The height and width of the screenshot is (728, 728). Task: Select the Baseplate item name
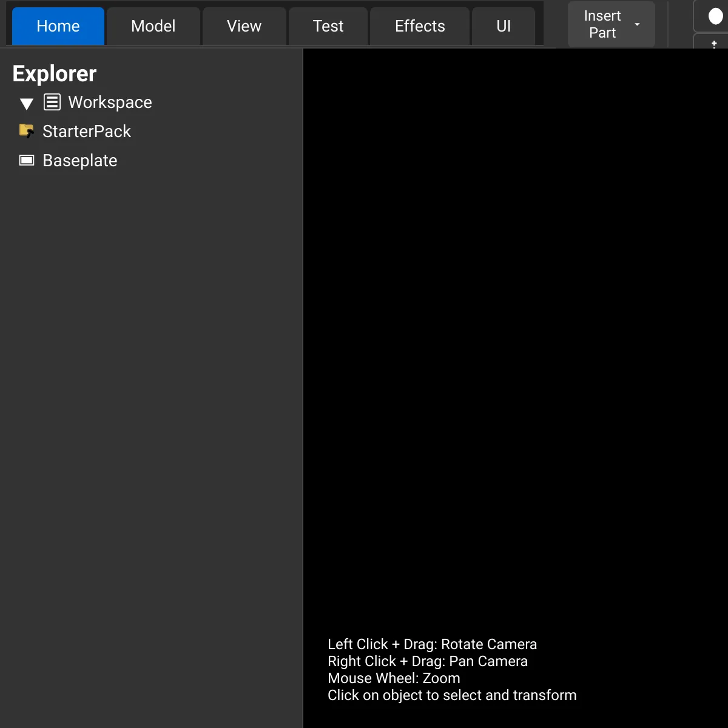(80, 161)
